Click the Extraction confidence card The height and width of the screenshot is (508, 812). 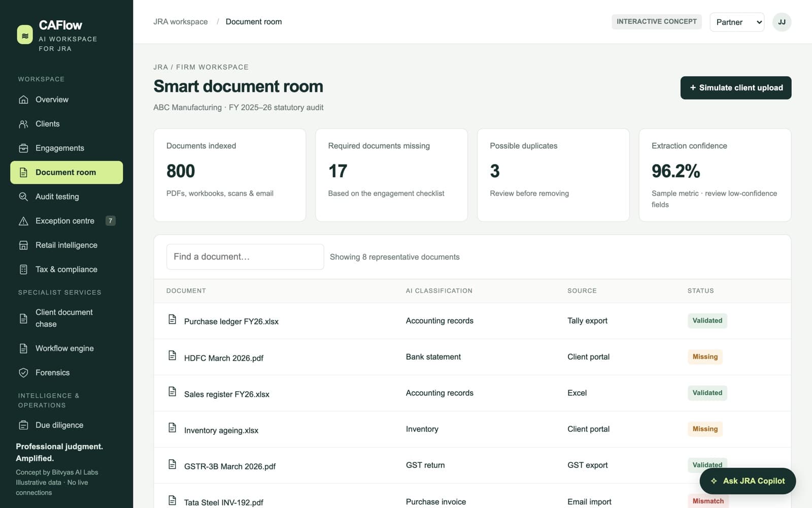(x=715, y=175)
